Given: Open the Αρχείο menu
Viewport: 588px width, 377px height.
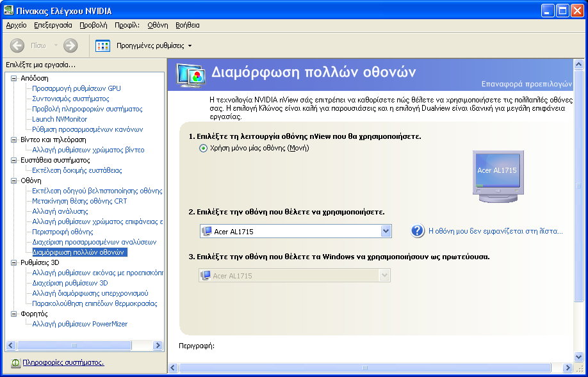Looking at the screenshot, I should point(17,25).
